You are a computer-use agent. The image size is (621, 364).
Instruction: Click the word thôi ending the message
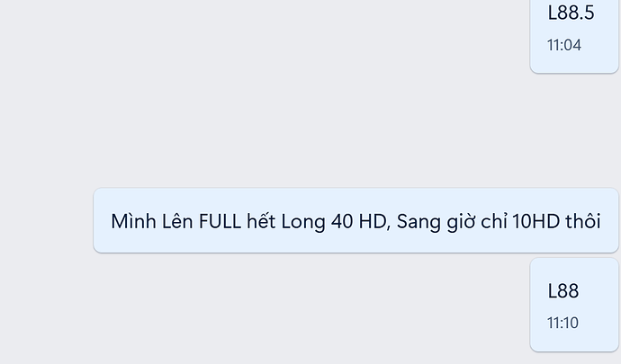coord(583,221)
